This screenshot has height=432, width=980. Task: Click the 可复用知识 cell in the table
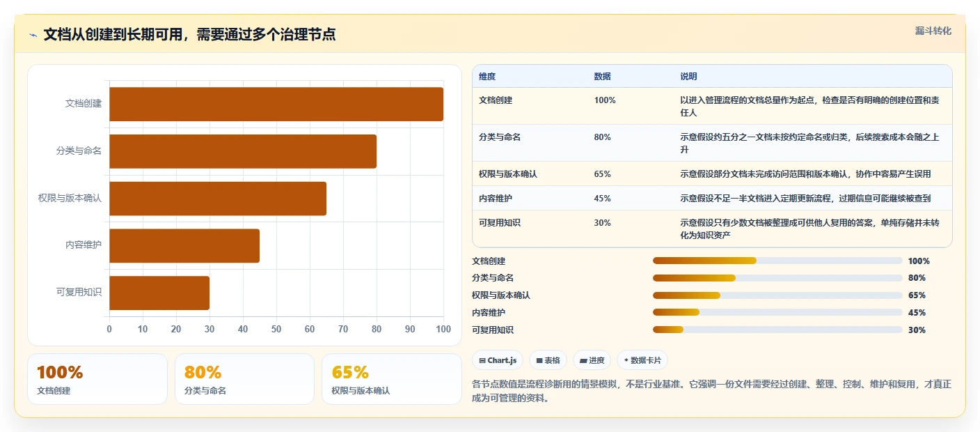pos(500,223)
